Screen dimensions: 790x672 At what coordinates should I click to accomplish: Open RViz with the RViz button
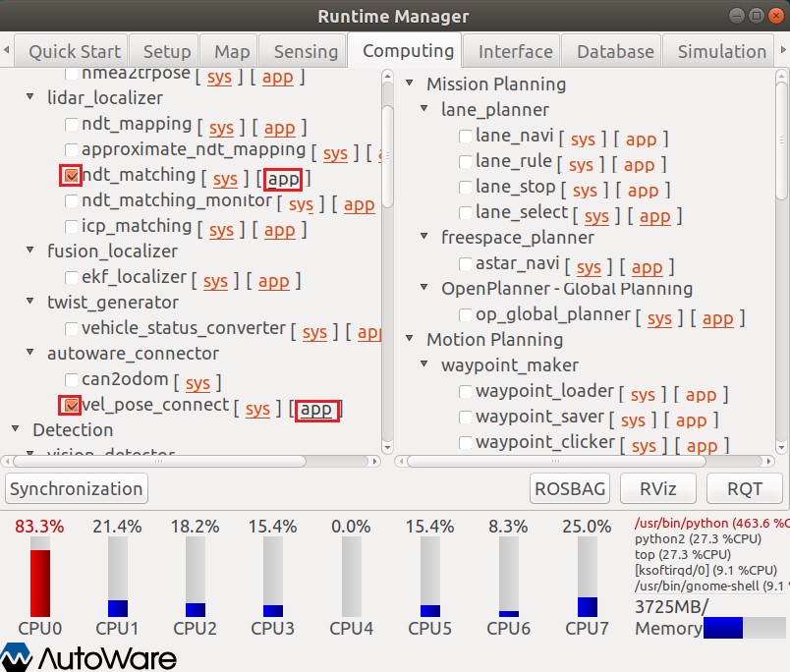click(657, 488)
